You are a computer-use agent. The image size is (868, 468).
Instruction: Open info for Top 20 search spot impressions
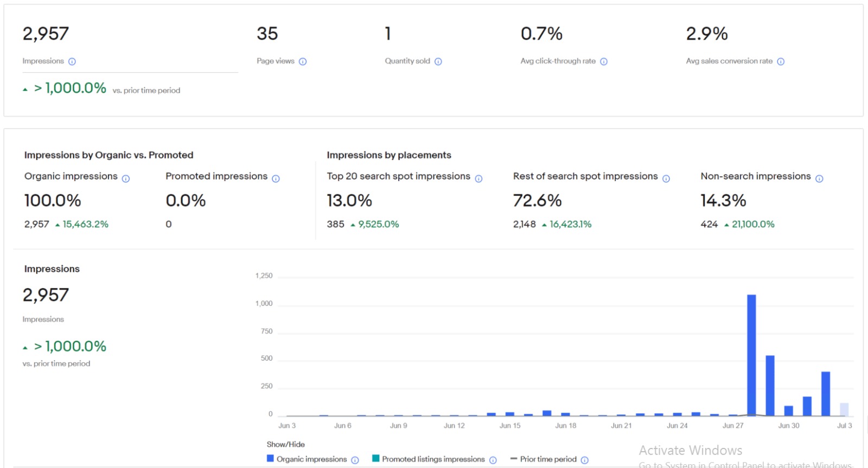point(478,178)
